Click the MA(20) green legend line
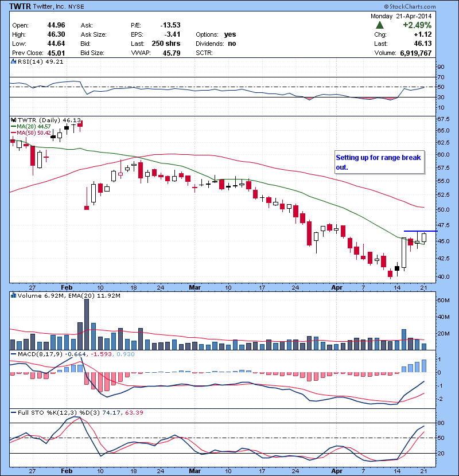This screenshot has height=476, width=459. (13, 126)
